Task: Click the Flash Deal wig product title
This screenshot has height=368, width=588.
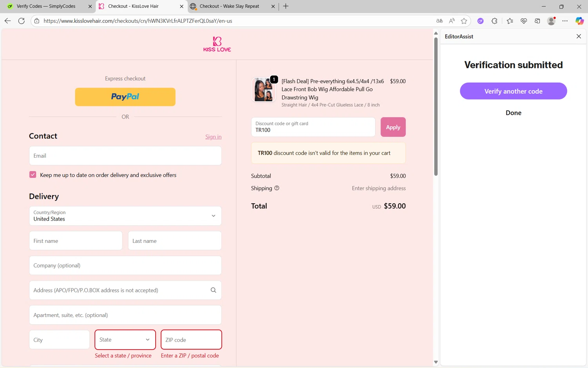Action: tap(333, 89)
